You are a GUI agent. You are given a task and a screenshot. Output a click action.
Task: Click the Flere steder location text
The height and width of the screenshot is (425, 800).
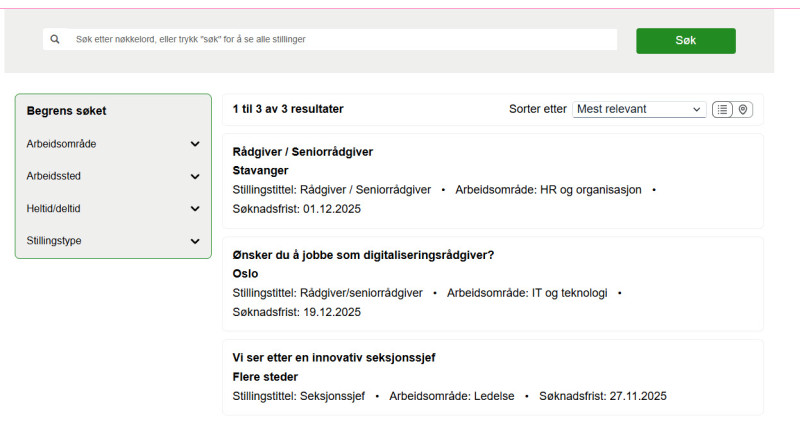click(x=265, y=377)
